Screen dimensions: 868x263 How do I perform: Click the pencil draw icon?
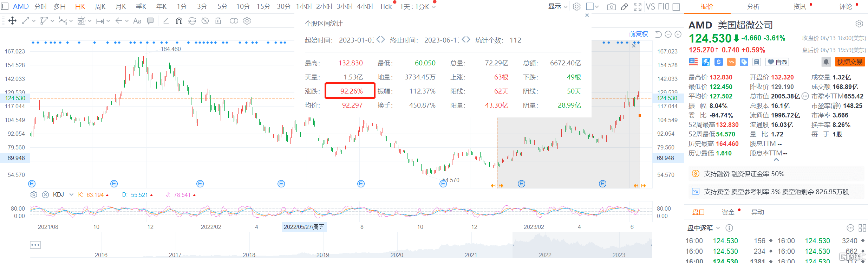(x=624, y=7)
